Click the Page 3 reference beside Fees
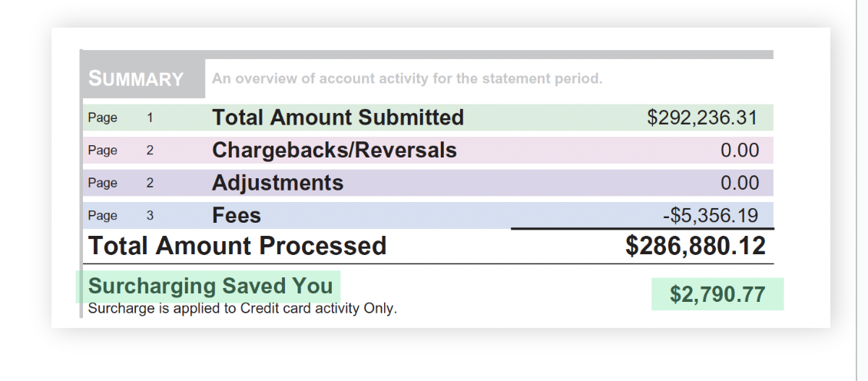Screen dimensions: 868x381 click(121, 215)
